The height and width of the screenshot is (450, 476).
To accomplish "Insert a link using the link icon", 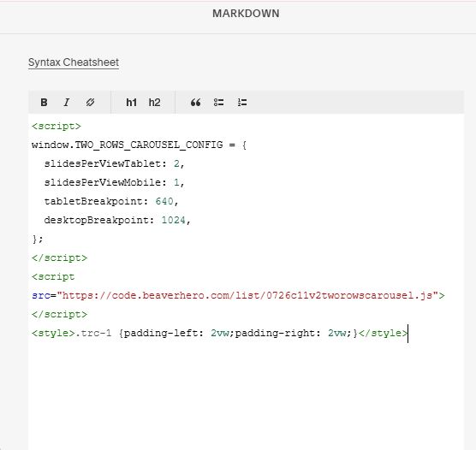I will click(x=90, y=103).
